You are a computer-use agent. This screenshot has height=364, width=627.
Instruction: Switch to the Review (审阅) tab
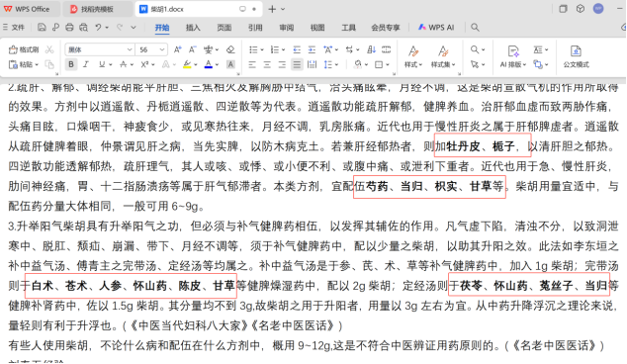(x=287, y=27)
